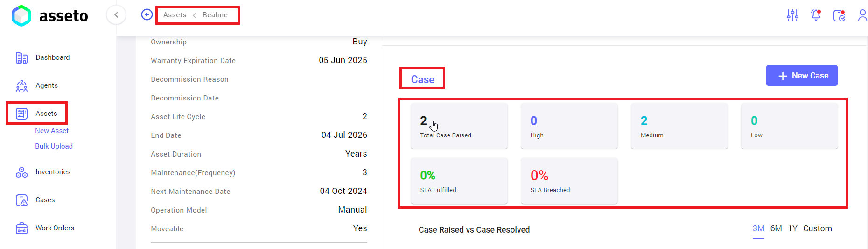
Task: Open the New Asset sublink
Action: tap(52, 131)
